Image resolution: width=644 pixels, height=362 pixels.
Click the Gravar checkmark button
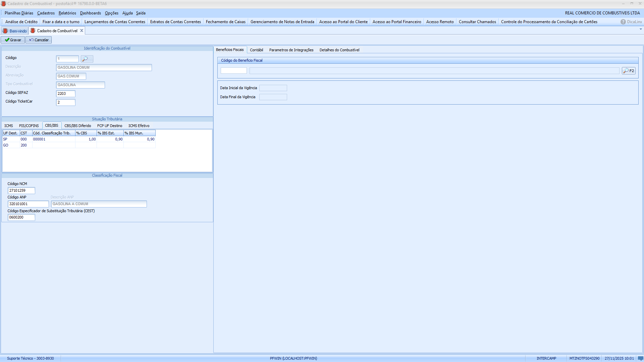[x=13, y=40]
